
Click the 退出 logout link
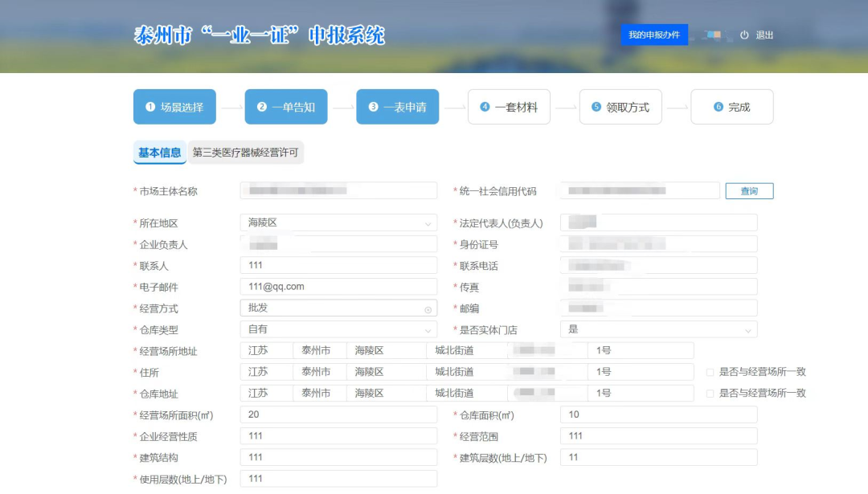click(x=764, y=35)
